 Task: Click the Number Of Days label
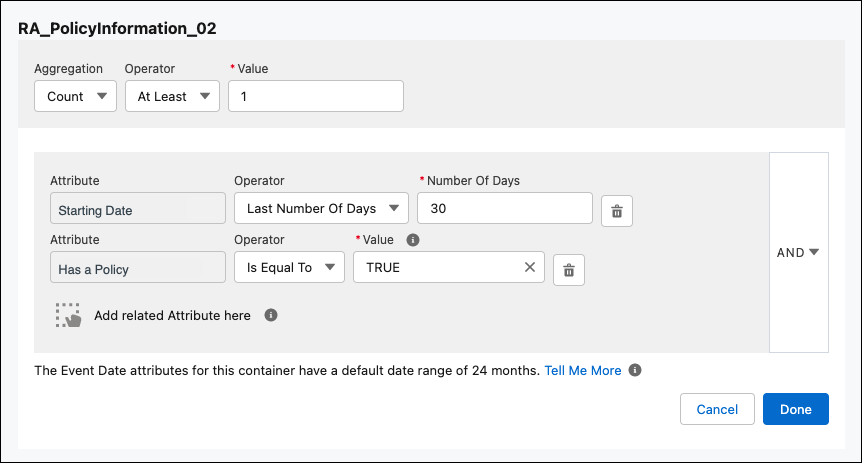[473, 181]
